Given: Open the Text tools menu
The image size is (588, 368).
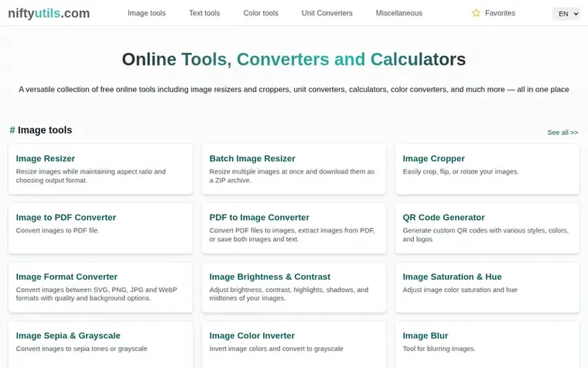Looking at the screenshot, I should (204, 13).
